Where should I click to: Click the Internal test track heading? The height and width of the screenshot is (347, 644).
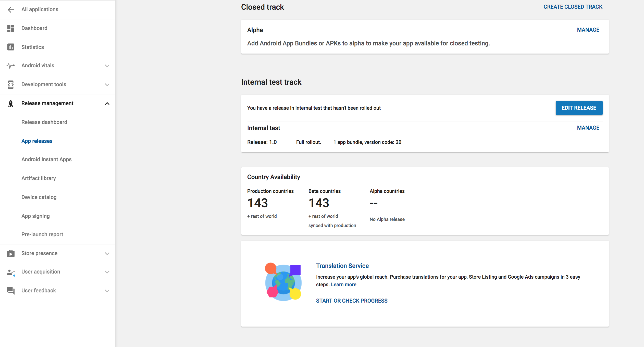[x=271, y=82]
